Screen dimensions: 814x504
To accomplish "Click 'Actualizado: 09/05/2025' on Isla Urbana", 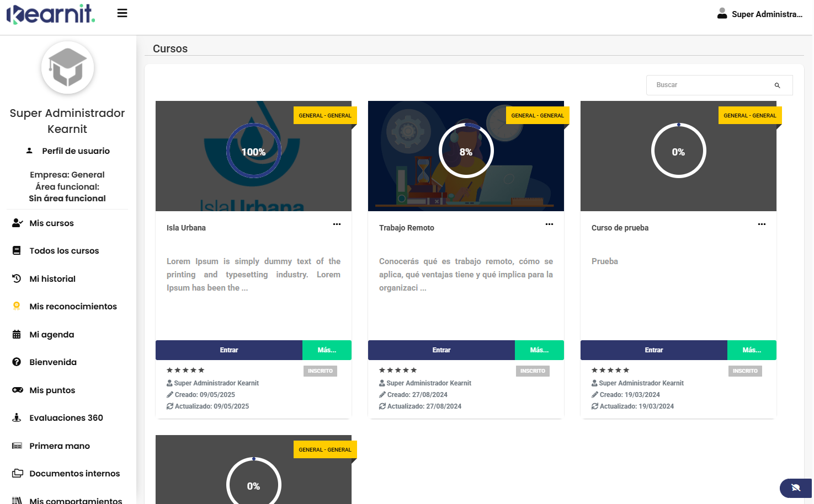I will (211, 406).
